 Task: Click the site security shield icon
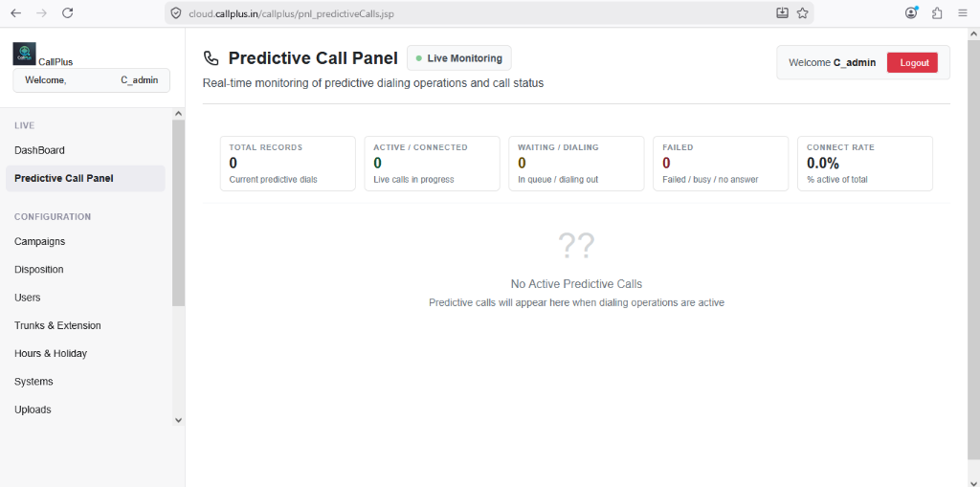tap(176, 13)
